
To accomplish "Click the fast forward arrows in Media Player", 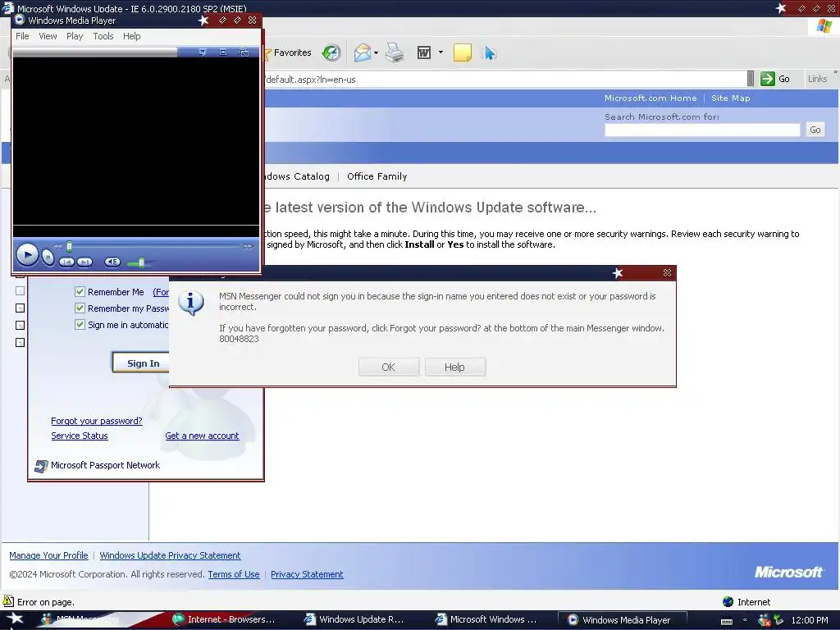I will click(x=248, y=246).
